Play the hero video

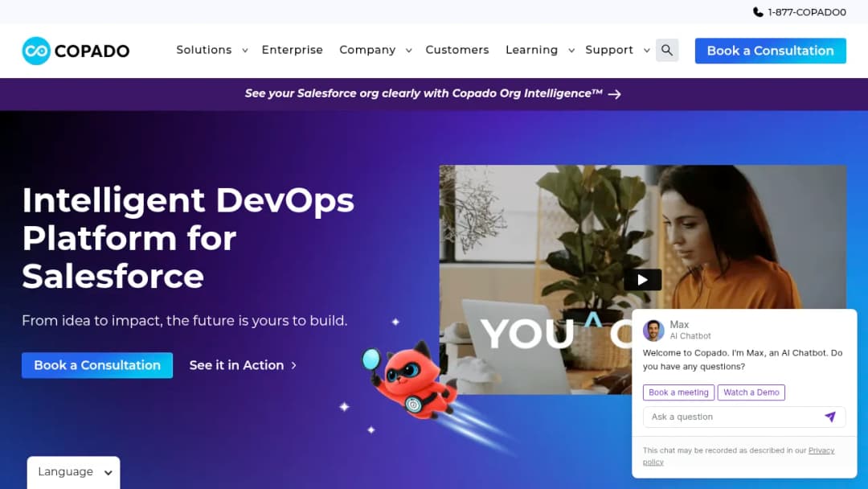(x=642, y=280)
